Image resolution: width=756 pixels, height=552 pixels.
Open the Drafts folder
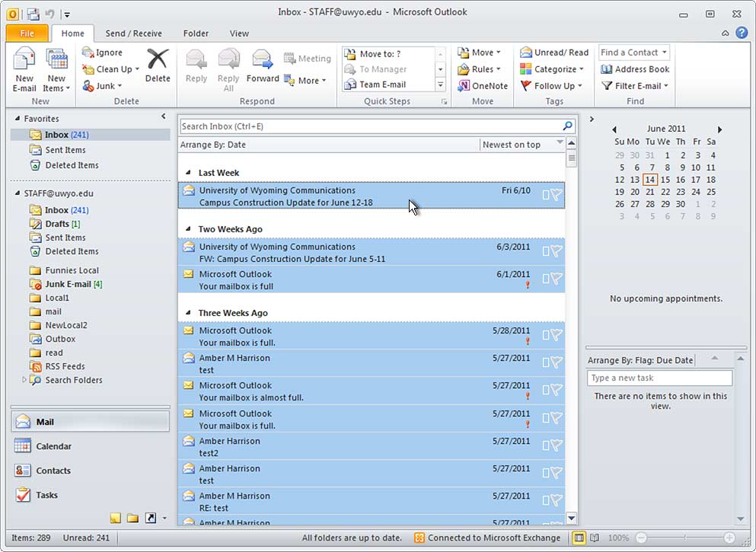[x=57, y=224]
